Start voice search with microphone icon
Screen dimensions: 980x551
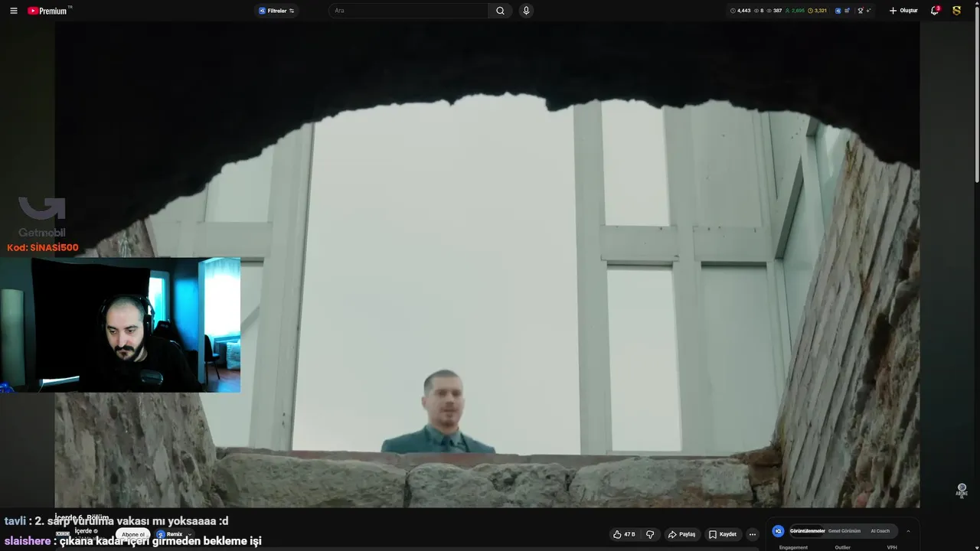point(526,11)
